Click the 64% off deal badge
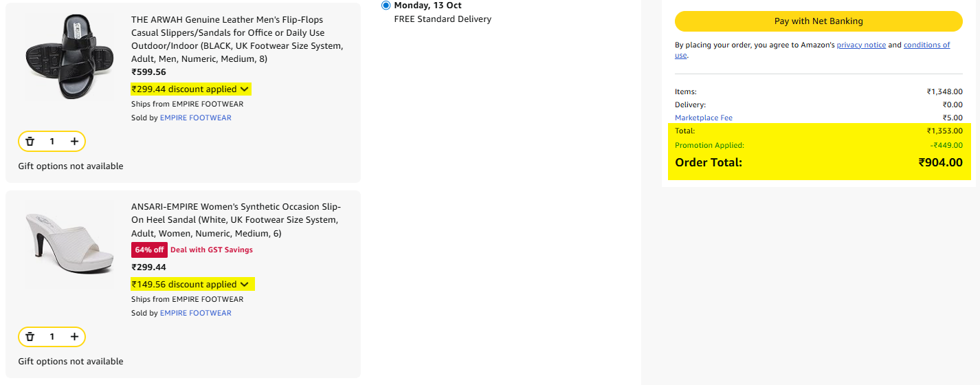This screenshot has width=980, height=385. click(148, 250)
